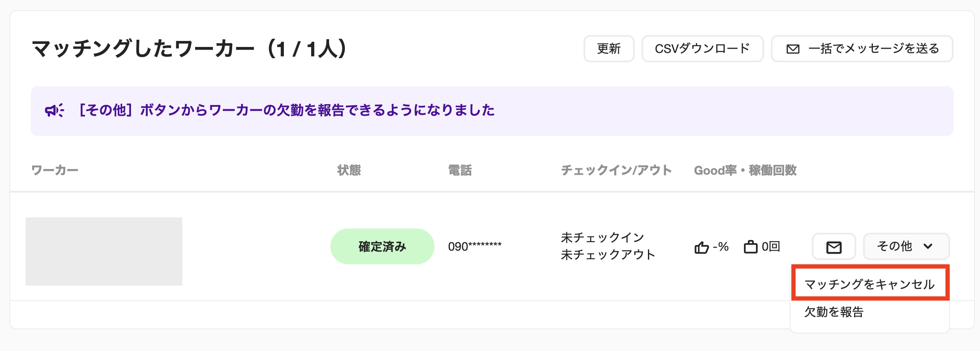Screen dimensions: 980x351
Task: Click the Good率・稼働回数 column header
Action: 745,170
